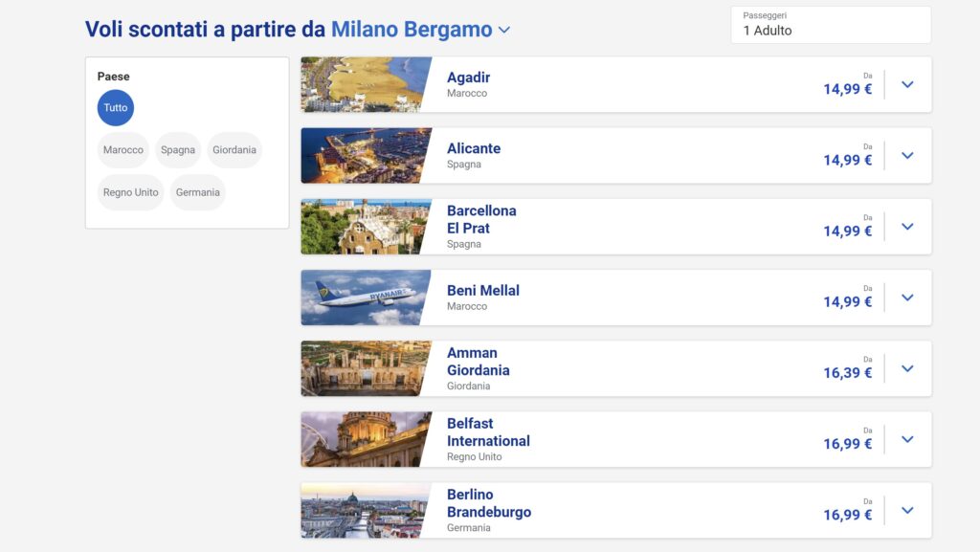Screen dimensions: 980x552
Task: Expand the Amman Giordania row chevron
Action: point(907,368)
